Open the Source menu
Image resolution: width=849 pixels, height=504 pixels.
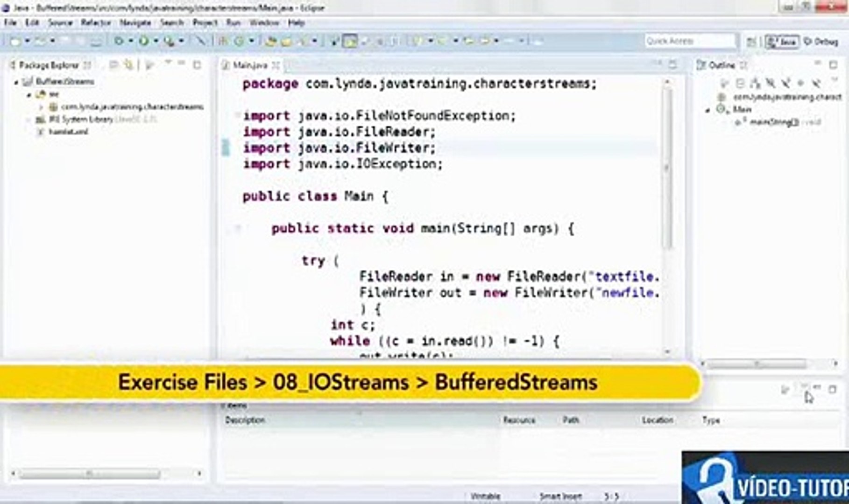click(61, 22)
